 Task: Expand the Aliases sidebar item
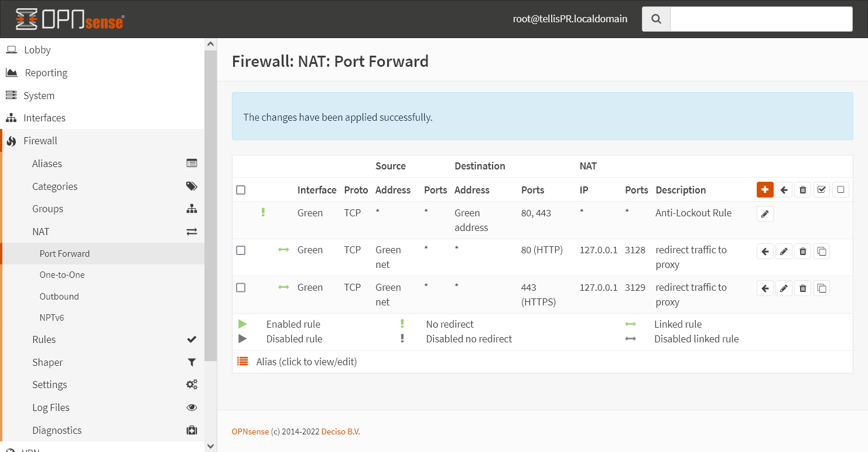47,164
